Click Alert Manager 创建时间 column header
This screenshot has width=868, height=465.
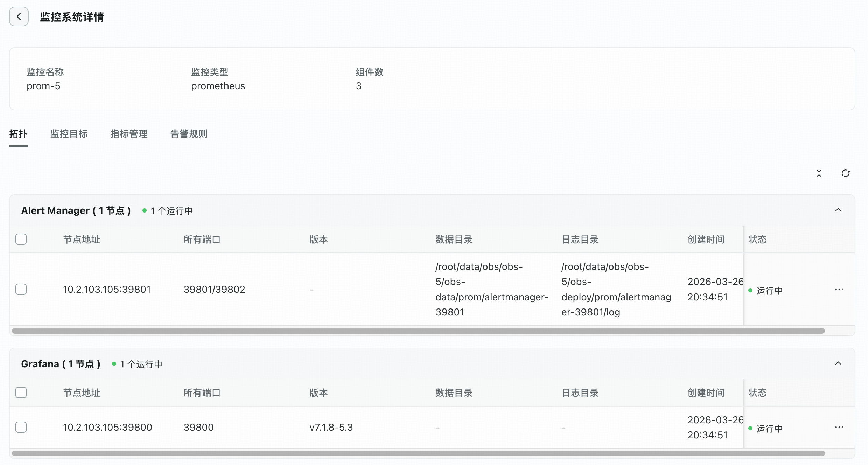click(x=706, y=240)
